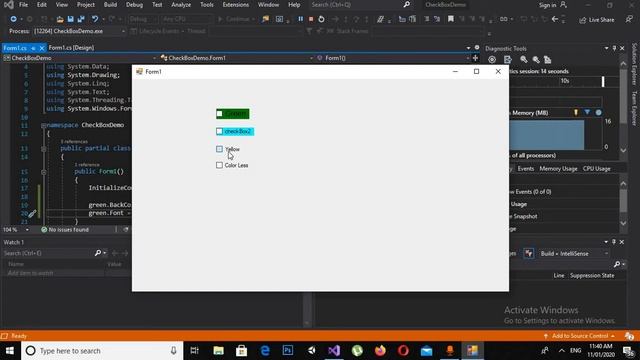640x360 pixels.
Task: Close the Form1.cs editor tab
Action: click(41, 48)
